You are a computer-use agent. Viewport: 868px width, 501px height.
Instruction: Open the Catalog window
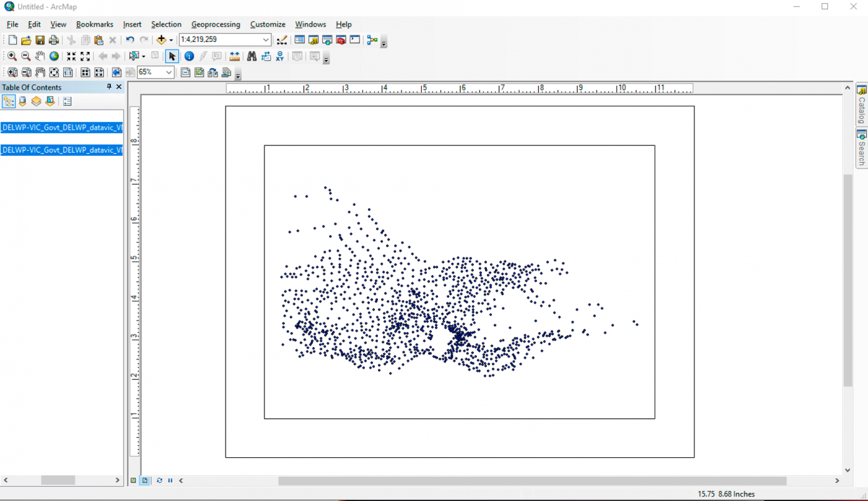(312, 39)
